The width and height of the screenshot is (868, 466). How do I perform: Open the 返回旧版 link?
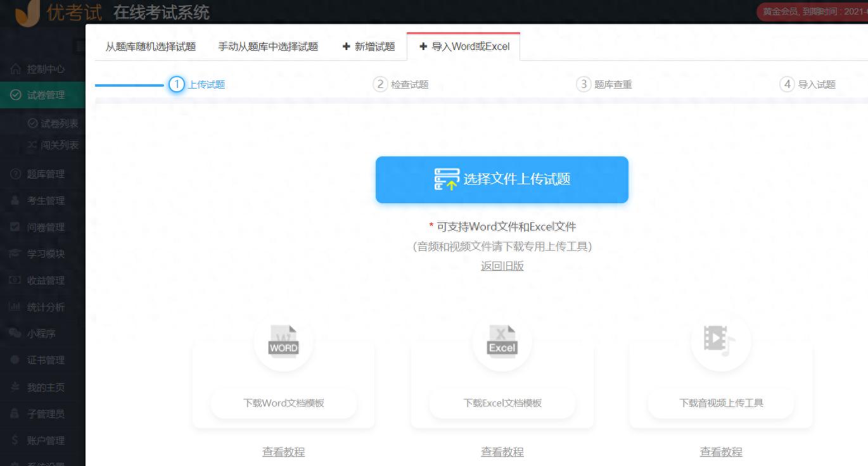click(x=502, y=266)
